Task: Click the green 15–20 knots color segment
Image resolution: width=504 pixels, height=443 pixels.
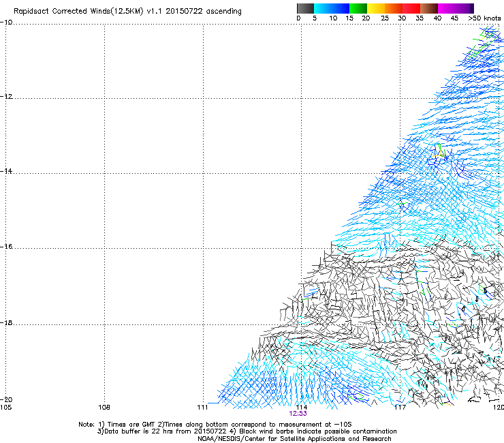Action: tap(358, 8)
